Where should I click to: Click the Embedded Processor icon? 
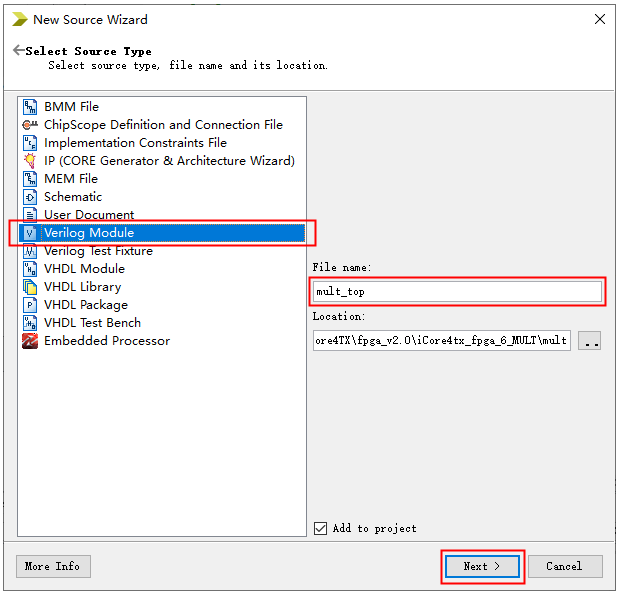click(30, 341)
